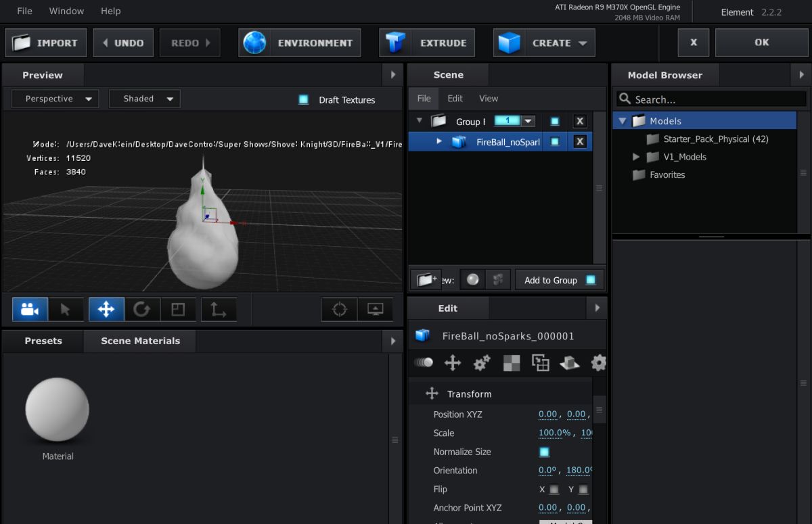Open the Create dropdown arrow
Viewport: 812px width, 524px height.
tap(583, 43)
